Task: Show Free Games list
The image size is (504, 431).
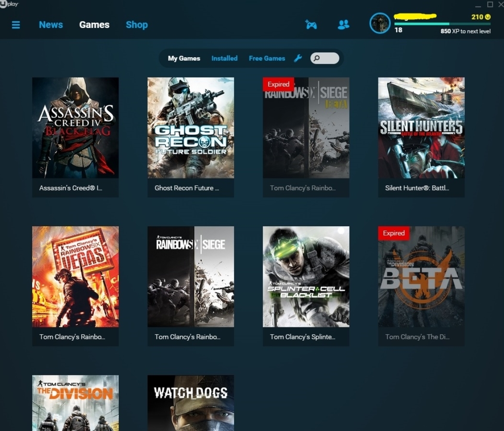Action: click(x=267, y=58)
